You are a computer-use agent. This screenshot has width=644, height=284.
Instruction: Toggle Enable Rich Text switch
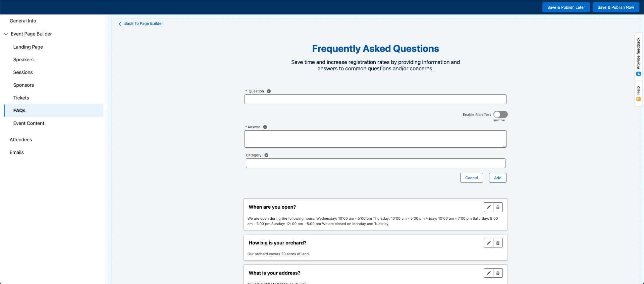[500, 115]
